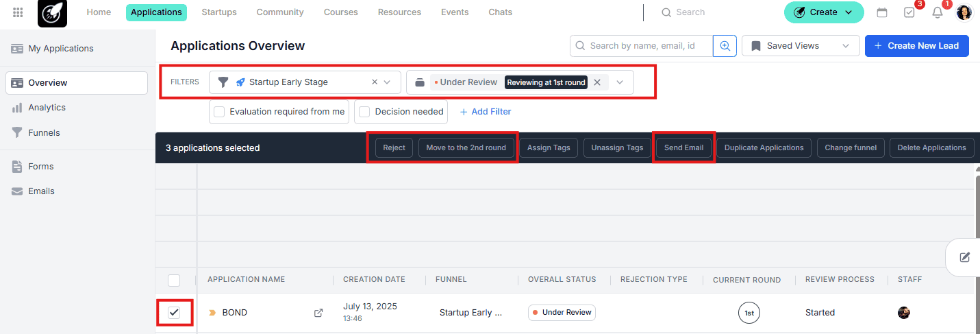Open BOND application in new tab icon
The width and height of the screenshot is (980, 334).
[318, 313]
